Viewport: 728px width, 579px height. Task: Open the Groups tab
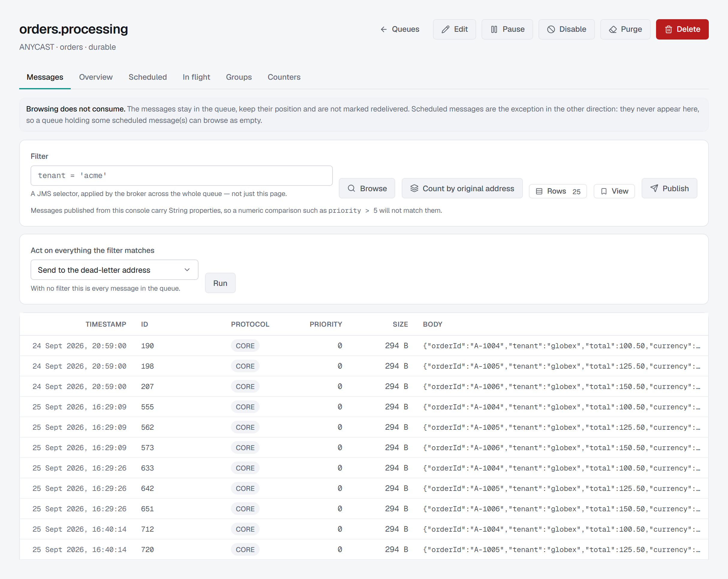[x=239, y=77]
